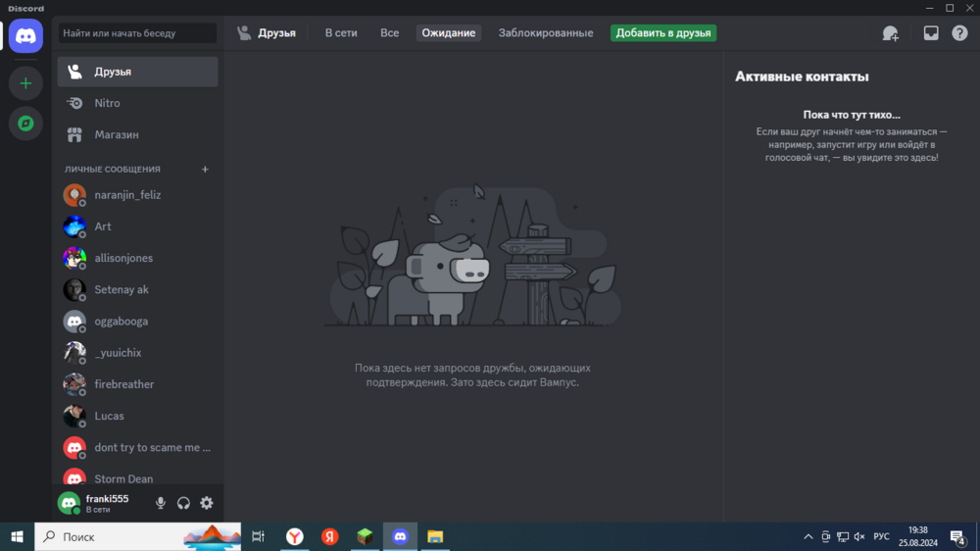Open naranjin_feliz name in DM list

click(127, 195)
